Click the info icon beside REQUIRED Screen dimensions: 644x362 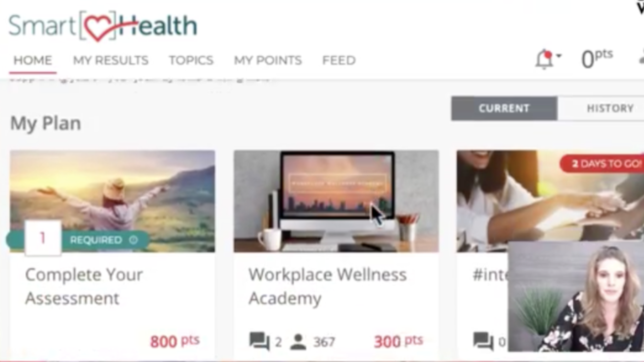click(x=133, y=240)
